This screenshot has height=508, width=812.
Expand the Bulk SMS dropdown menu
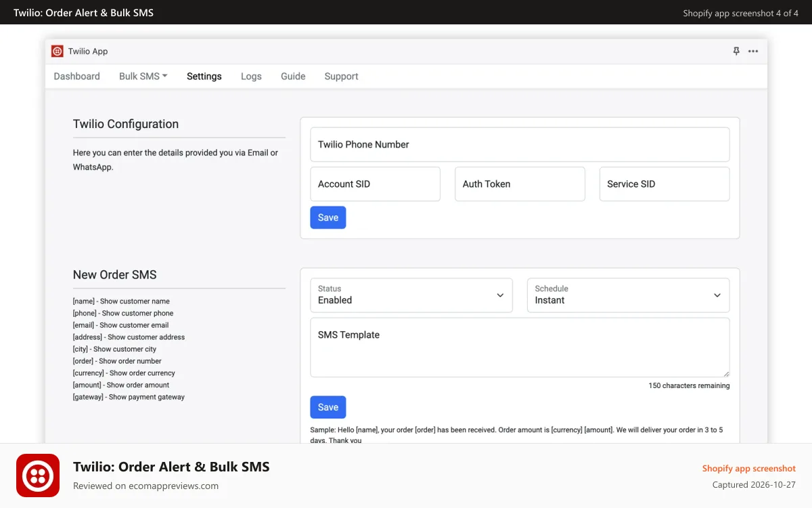143,77
